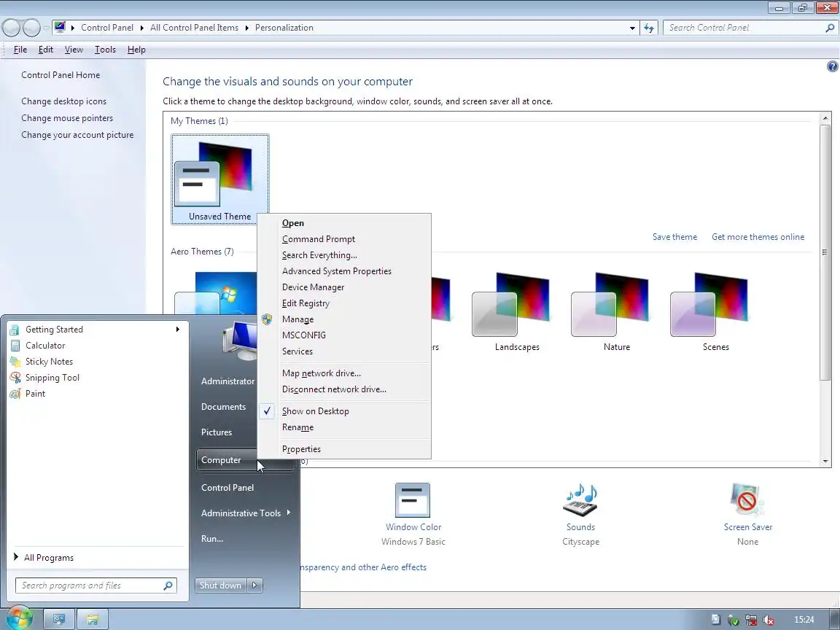This screenshot has width=840, height=630.
Task: Open the Control Panel taskbar button
Action: click(59, 619)
